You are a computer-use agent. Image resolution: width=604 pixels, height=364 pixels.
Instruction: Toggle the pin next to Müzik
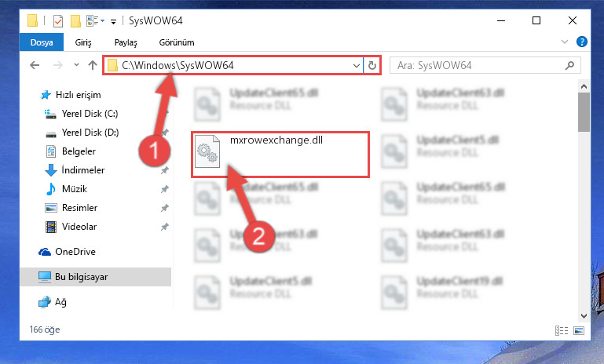pos(165,189)
